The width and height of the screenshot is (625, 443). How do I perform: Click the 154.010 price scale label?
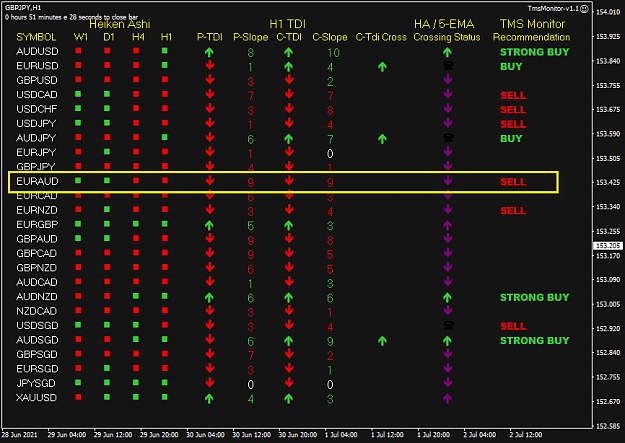tap(607, 12)
